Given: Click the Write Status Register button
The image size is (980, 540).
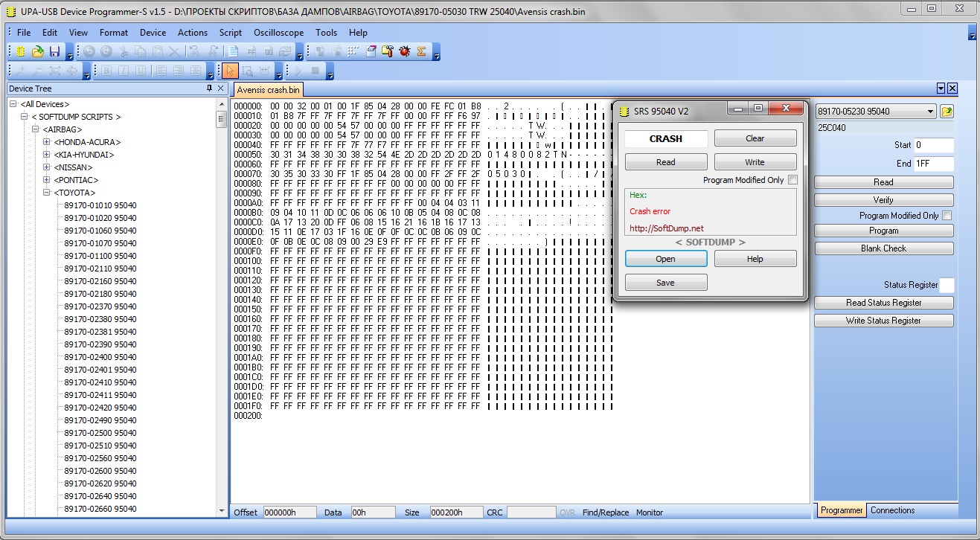Looking at the screenshot, I should 884,321.
